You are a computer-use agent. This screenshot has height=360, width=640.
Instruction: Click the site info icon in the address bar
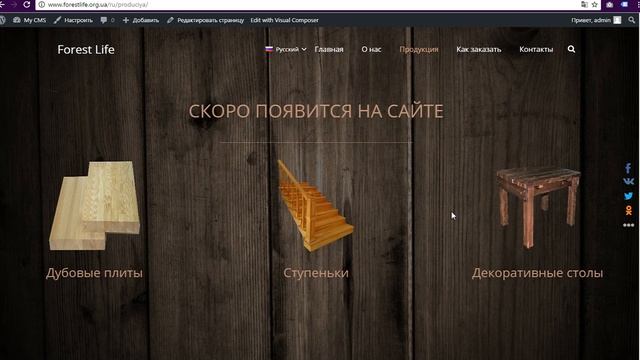[41, 4]
